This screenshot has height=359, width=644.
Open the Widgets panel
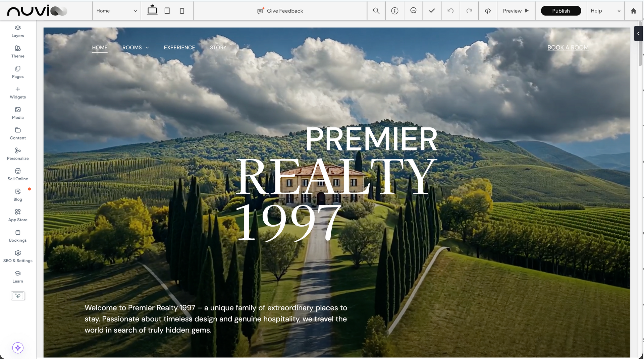(17, 93)
